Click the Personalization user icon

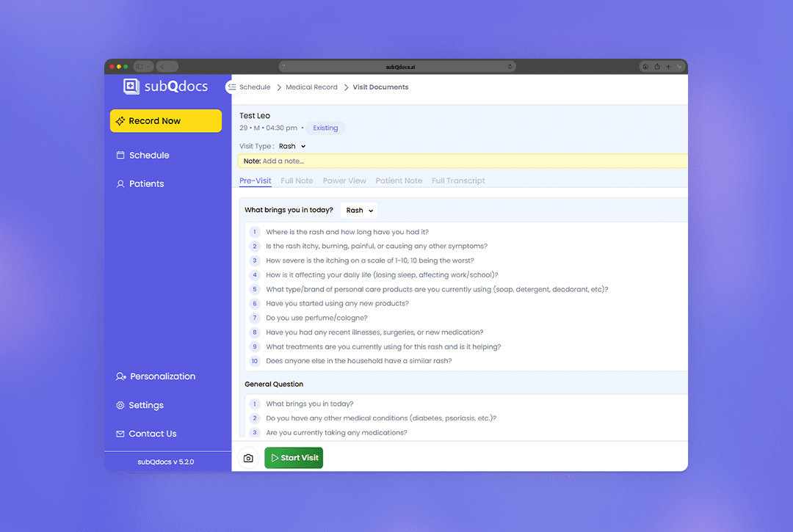(x=120, y=376)
